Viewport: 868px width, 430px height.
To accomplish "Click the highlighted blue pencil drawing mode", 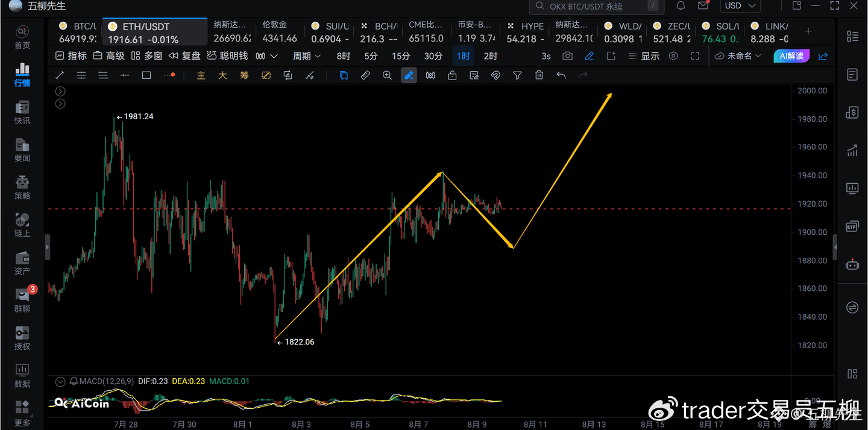I will (409, 75).
